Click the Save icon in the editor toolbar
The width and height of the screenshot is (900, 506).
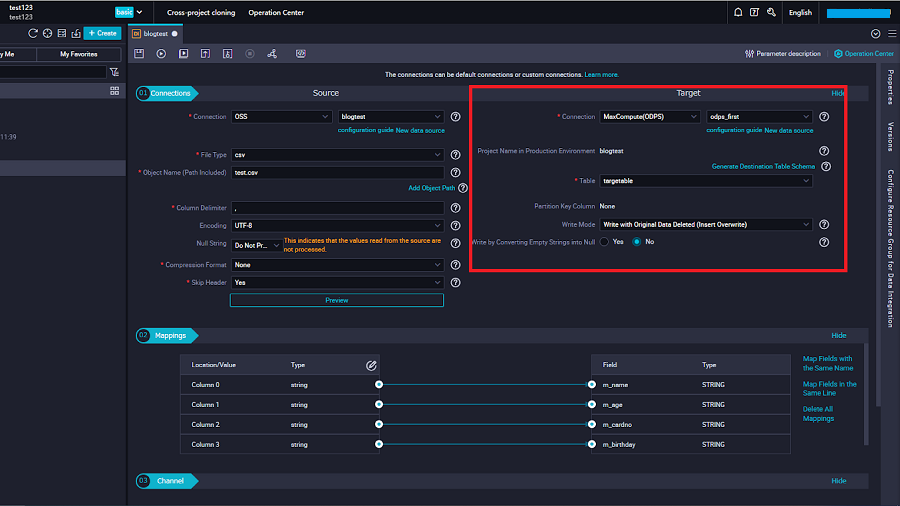click(139, 53)
